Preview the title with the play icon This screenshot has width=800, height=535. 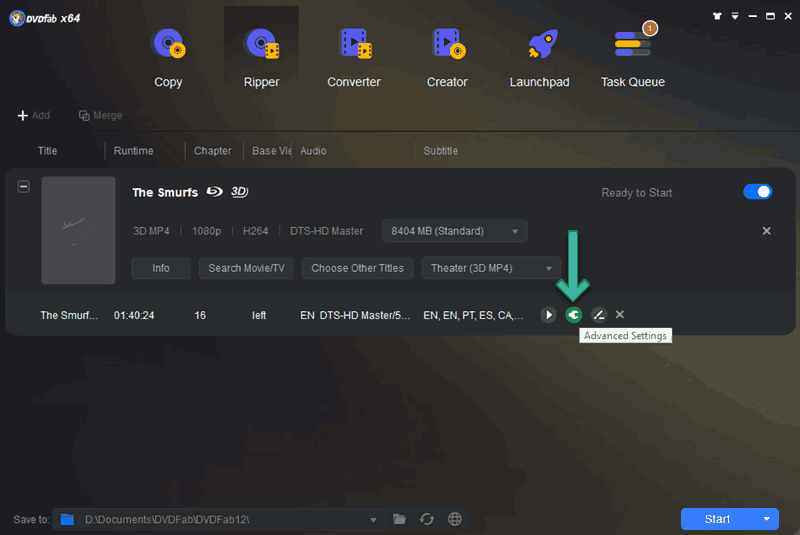548,315
